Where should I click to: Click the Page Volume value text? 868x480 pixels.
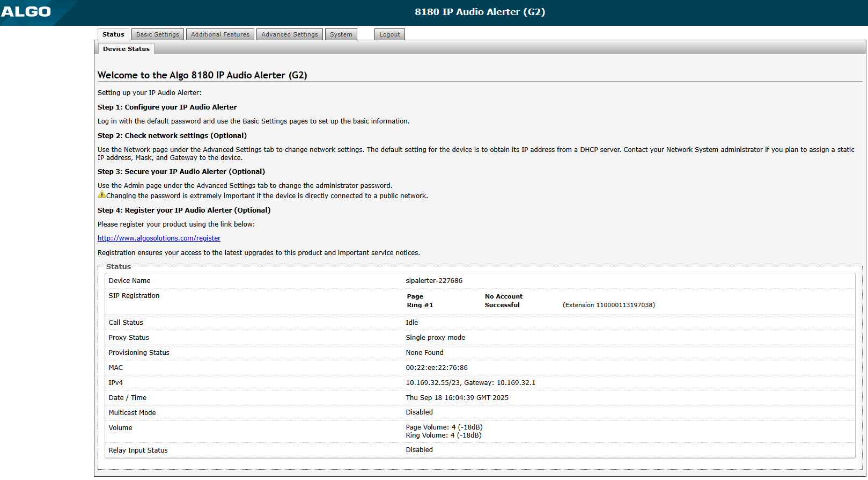444,427
